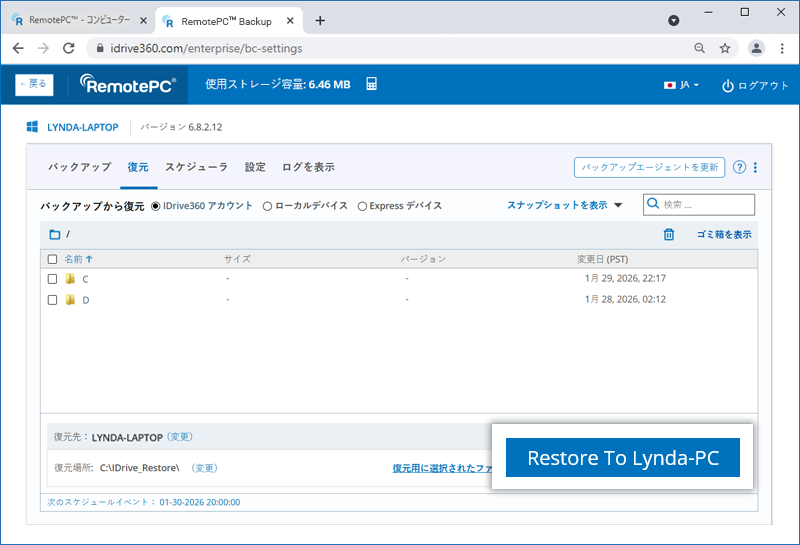The height and width of the screenshot is (545, 800).
Task: Click the browser reload icon
Action: click(x=68, y=48)
